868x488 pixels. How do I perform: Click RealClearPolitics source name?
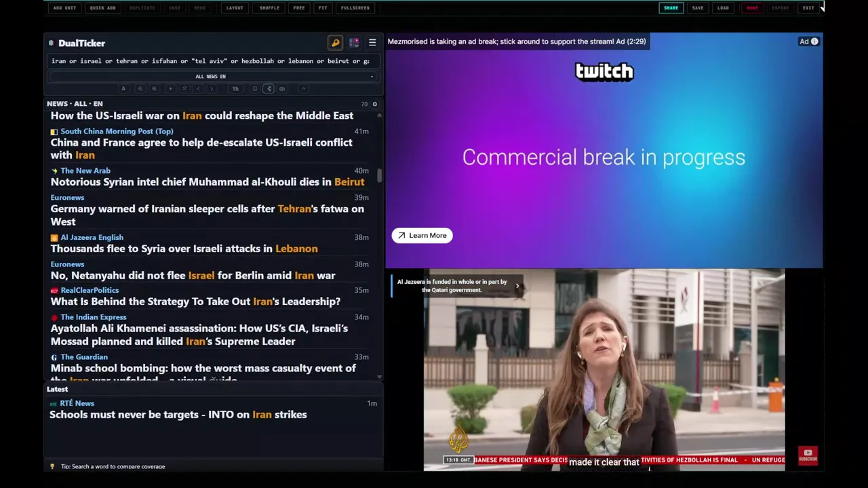90,290
